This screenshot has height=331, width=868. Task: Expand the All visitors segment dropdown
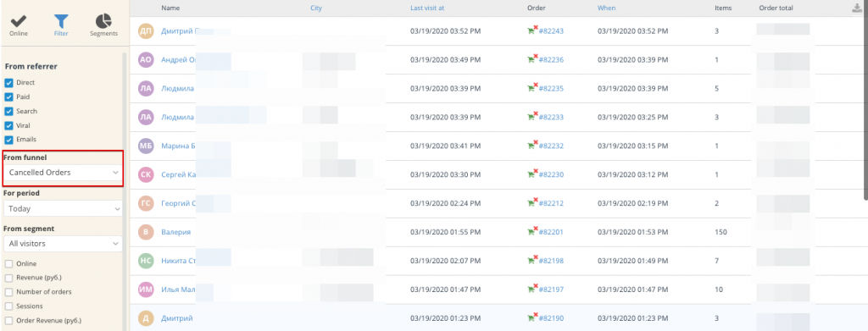(x=63, y=244)
